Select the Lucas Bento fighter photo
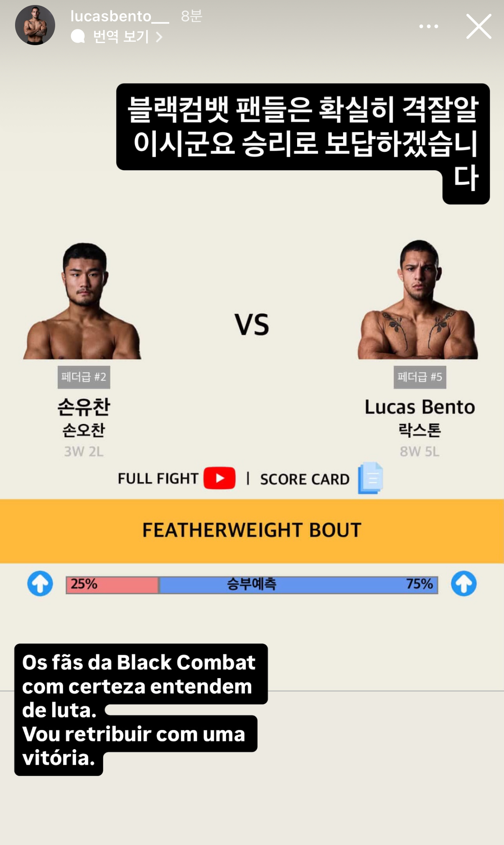504x845 pixels. point(418,299)
